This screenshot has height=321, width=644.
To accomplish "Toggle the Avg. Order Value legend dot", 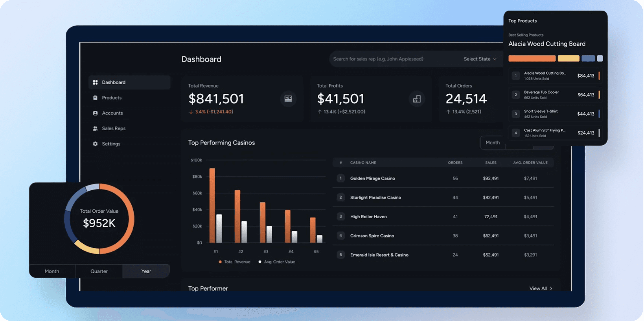I will pos(260,262).
